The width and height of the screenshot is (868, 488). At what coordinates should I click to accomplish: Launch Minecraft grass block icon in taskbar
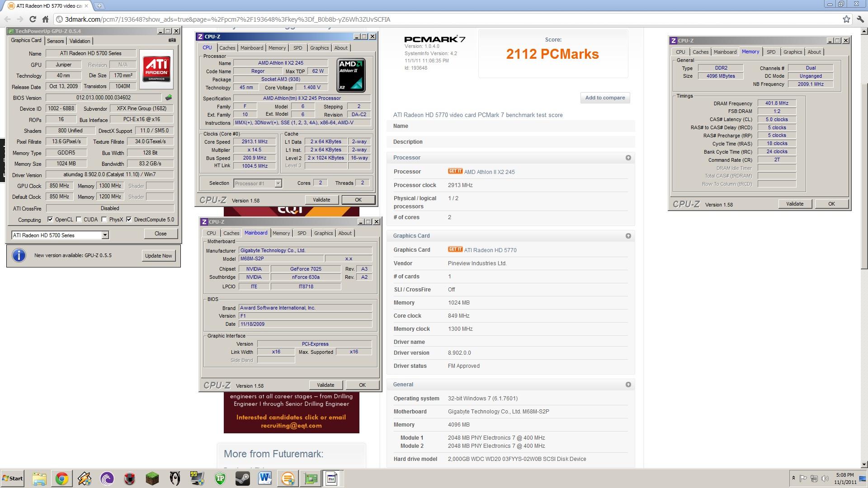pyautogui.click(x=152, y=479)
